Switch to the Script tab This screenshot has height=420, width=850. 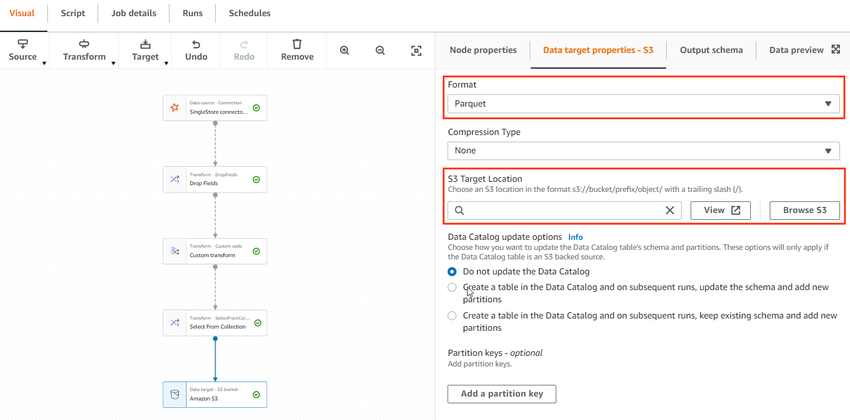tap(73, 14)
